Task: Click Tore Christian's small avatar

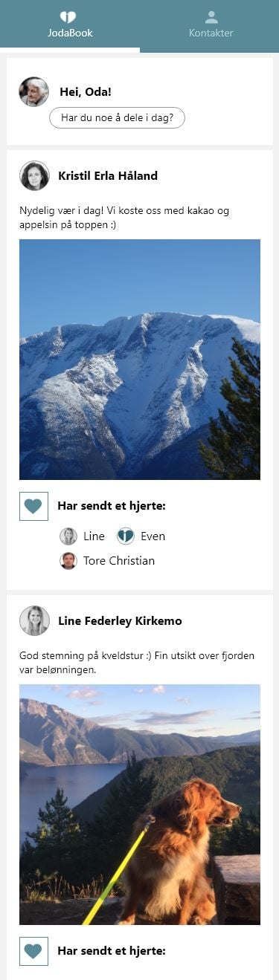Action: click(68, 561)
